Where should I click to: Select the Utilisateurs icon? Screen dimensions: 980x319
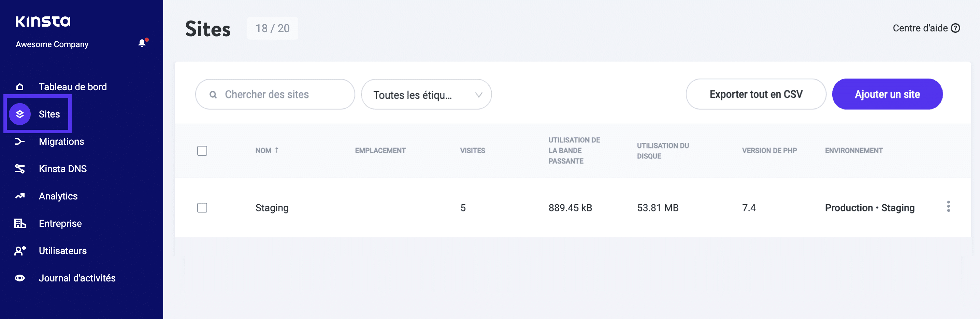[x=20, y=250]
